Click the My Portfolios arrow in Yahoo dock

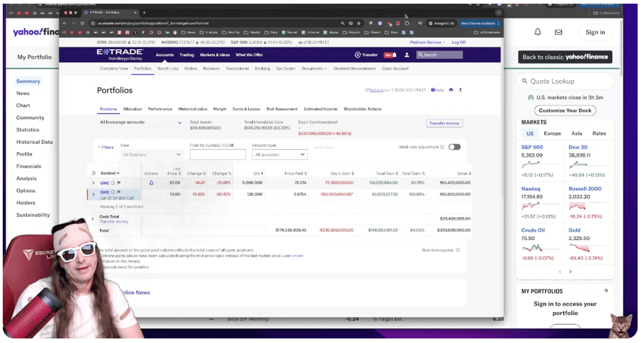tap(606, 290)
